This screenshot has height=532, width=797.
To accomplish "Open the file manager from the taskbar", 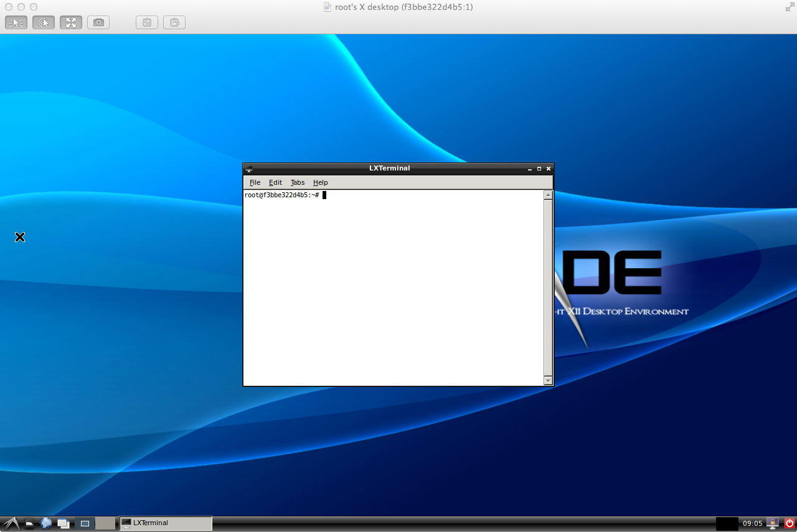I will click(x=29, y=524).
